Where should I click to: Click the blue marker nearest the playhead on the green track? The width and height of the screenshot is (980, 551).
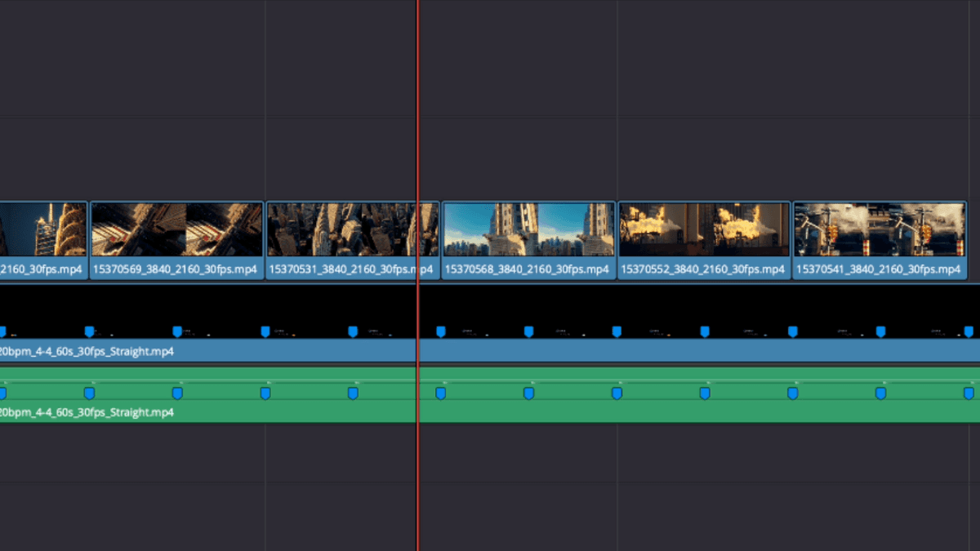(x=439, y=392)
